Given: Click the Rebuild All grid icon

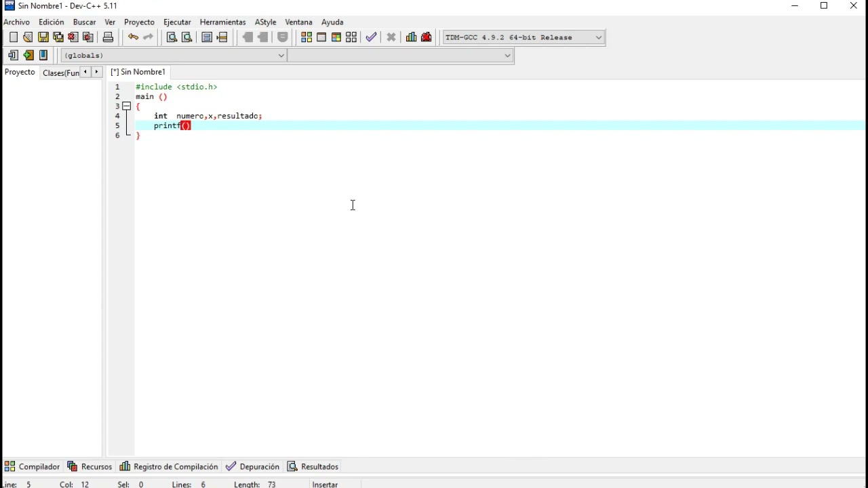Looking at the screenshot, I should [x=351, y=37].
